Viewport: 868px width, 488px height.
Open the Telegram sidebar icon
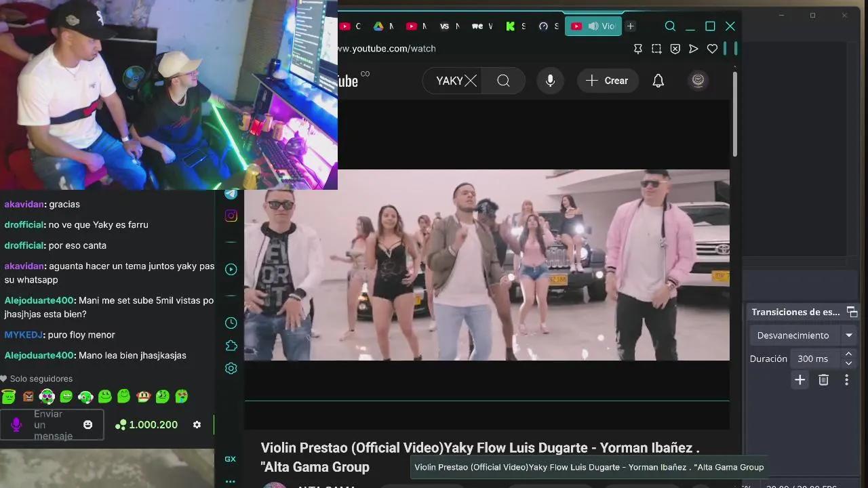click(231, 194)
